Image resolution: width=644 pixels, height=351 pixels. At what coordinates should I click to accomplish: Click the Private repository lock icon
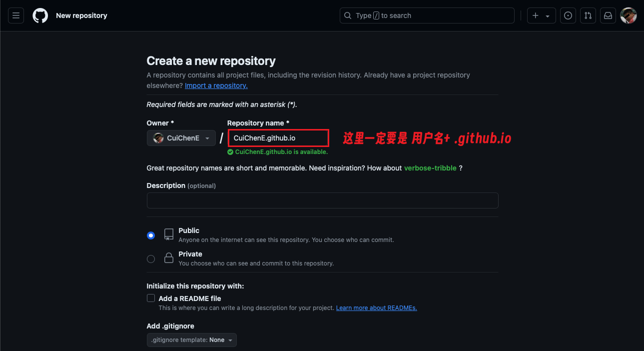(169, 258)
